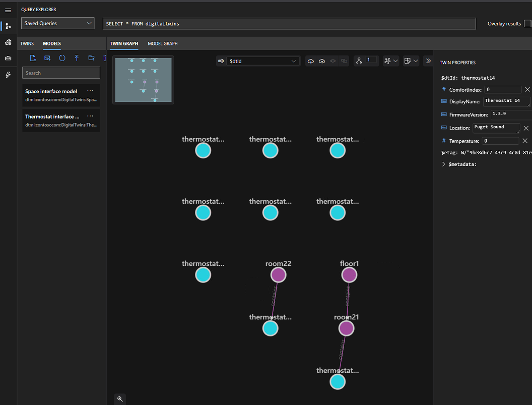Image resolution: width=532 pixels, height=405 pixels.
Task: Collapse toolbar with double chevron button
Action: click(x=428, y=61)
